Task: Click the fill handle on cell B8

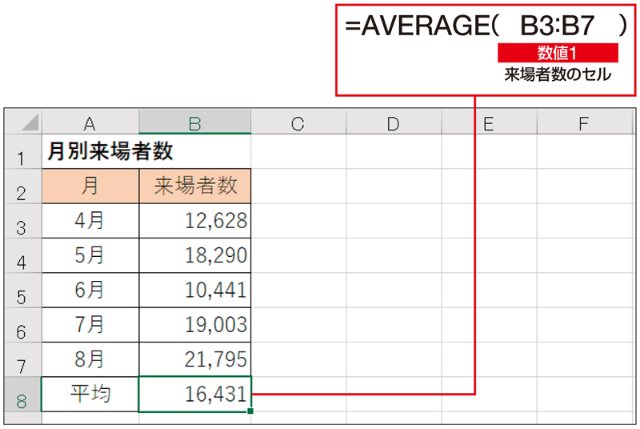Action: pyautogui.click(x=249, y=410)
